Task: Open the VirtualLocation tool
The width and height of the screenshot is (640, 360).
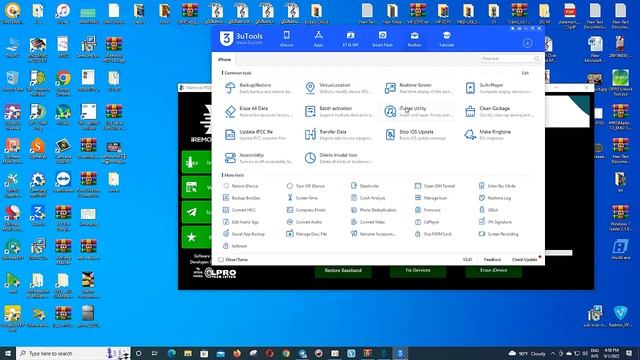Action: 338,88
